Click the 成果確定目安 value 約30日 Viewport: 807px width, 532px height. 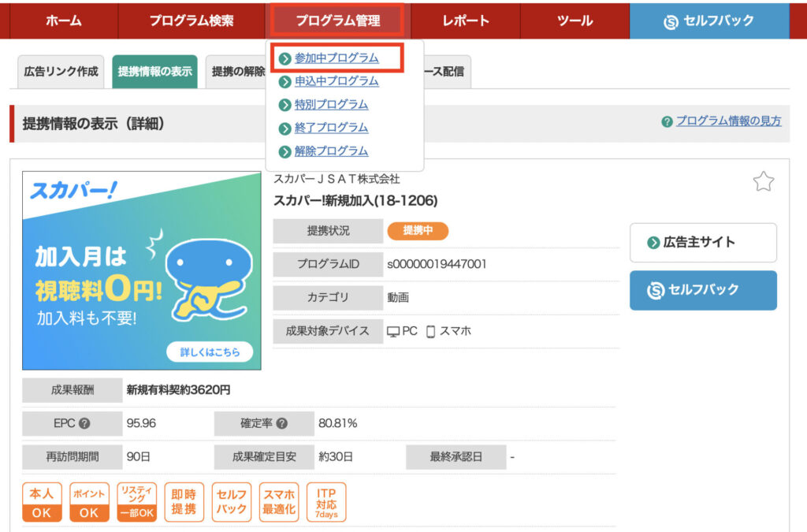pos(336,457)
